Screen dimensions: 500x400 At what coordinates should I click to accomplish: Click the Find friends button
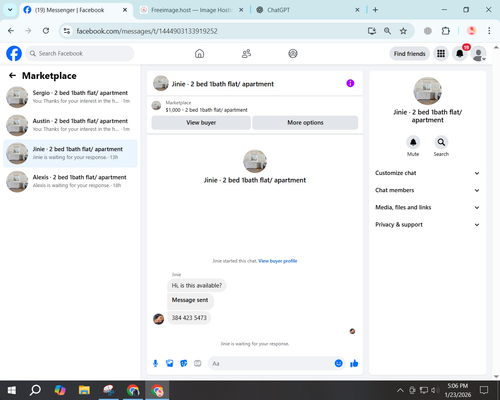(409, 54)
